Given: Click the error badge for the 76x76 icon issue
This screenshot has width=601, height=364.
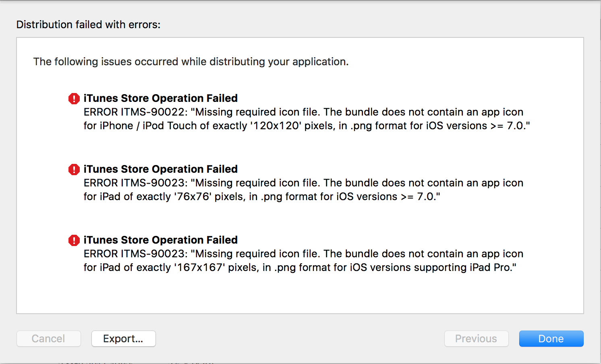Looking at the screenshot, I should [x=74, y=170].
